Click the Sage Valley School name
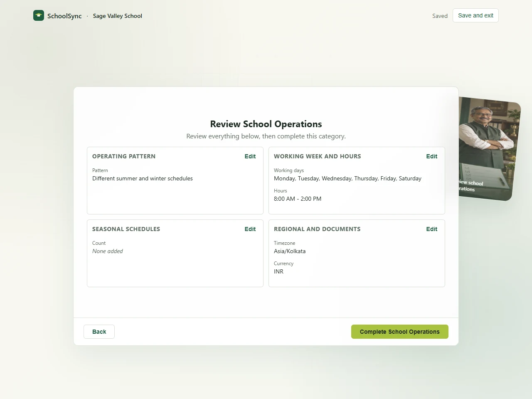 [x=118, y=16]
